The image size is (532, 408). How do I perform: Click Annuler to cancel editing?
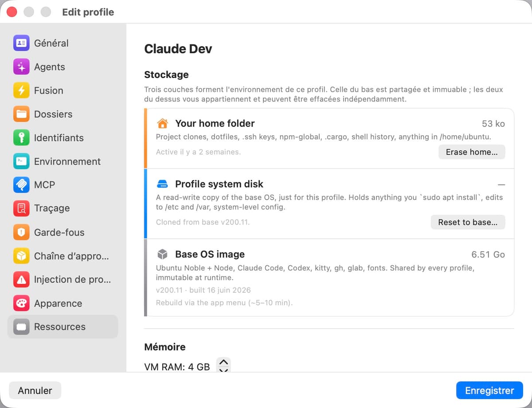(35, 391)
